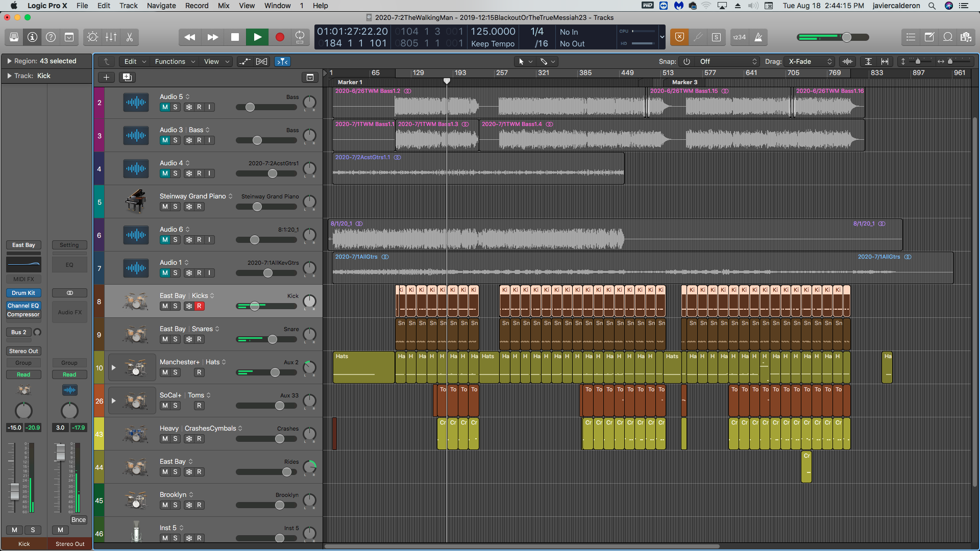This screenshot has height=551, width=980.
Task: Enable the count-in with the 1234 icon
Action: click(x=740, y=37)
